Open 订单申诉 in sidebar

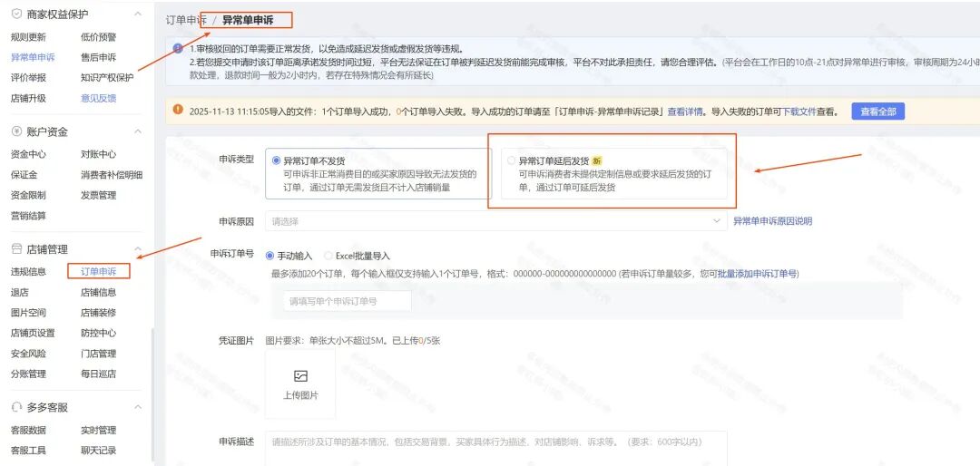click(98, 271)
